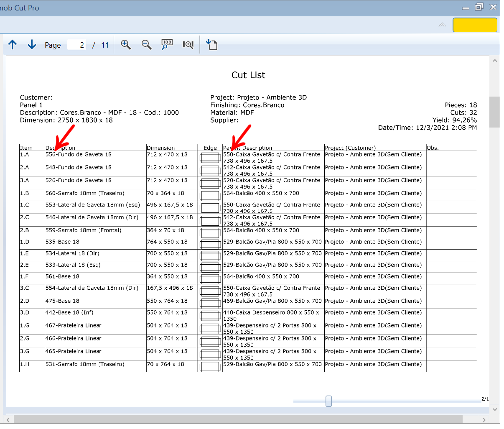Click the export report icon
Screen dimensions: 504x429
tap(211, 44)
